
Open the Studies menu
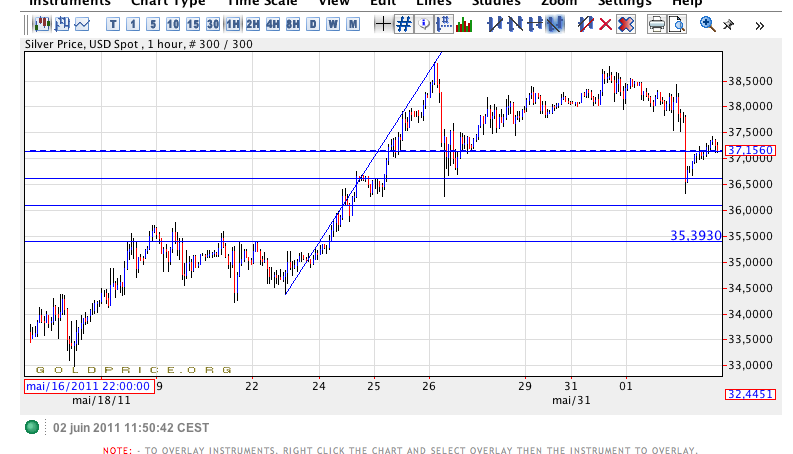tap(496, 3)
